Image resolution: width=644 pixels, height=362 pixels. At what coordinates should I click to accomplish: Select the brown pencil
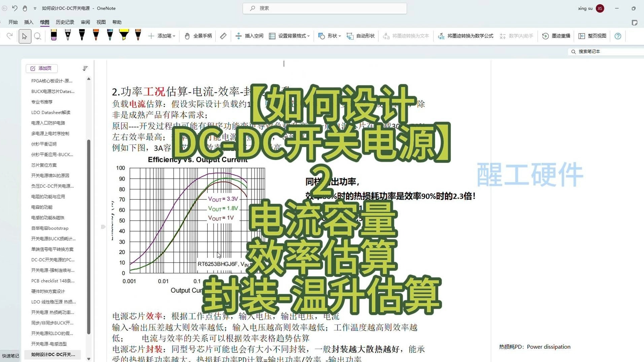click(138, 35)
